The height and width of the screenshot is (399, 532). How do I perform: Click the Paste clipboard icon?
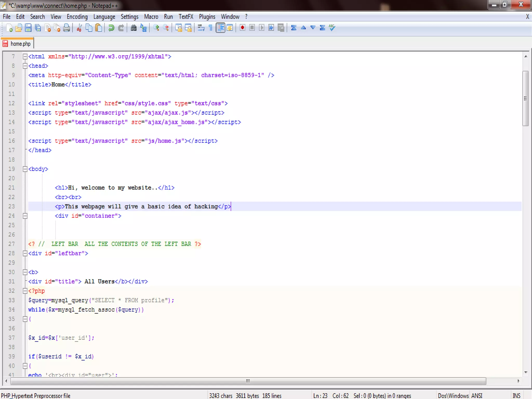coord(99,28)
